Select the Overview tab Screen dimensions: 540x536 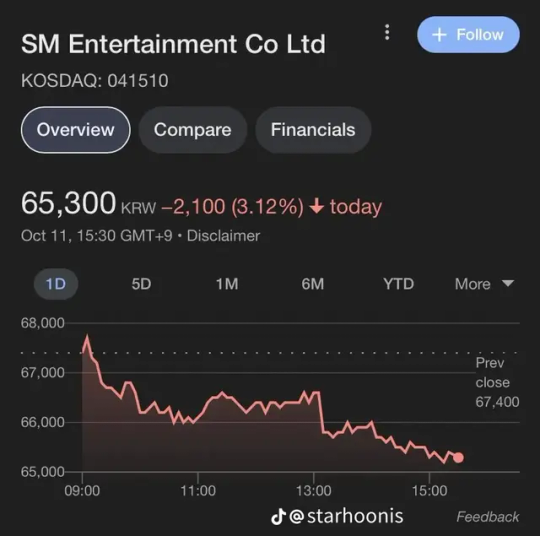coord(76,130)
